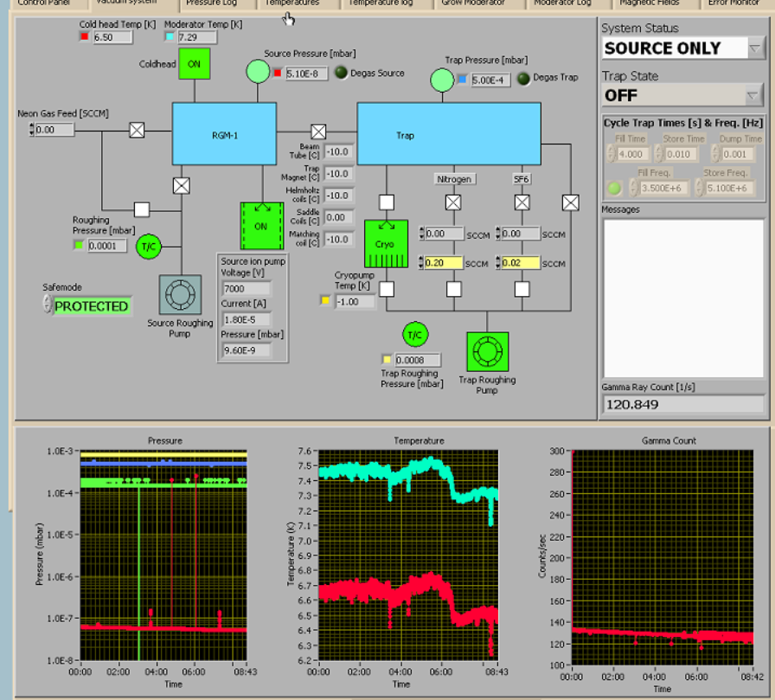Click the trap roughing T/C gauge

(x=413, y=334)
